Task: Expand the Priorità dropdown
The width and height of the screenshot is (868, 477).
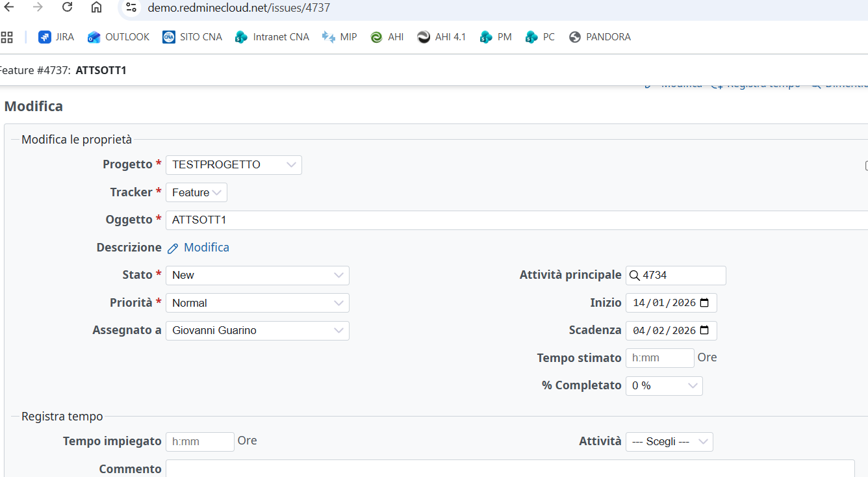Action: point(257,303)
